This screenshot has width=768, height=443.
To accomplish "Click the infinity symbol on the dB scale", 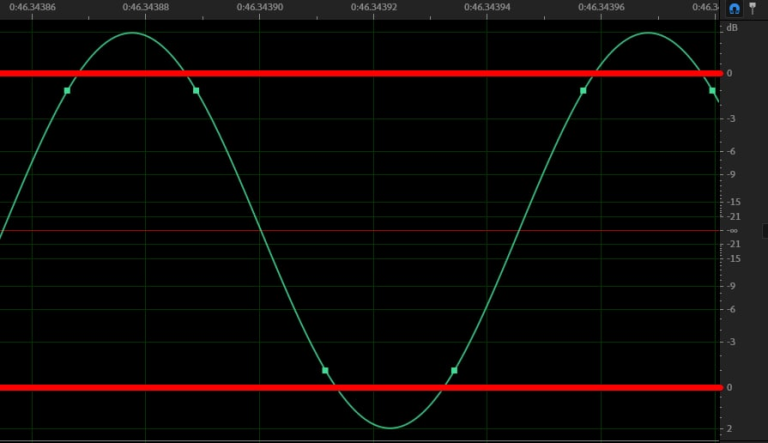I will 733,231.
